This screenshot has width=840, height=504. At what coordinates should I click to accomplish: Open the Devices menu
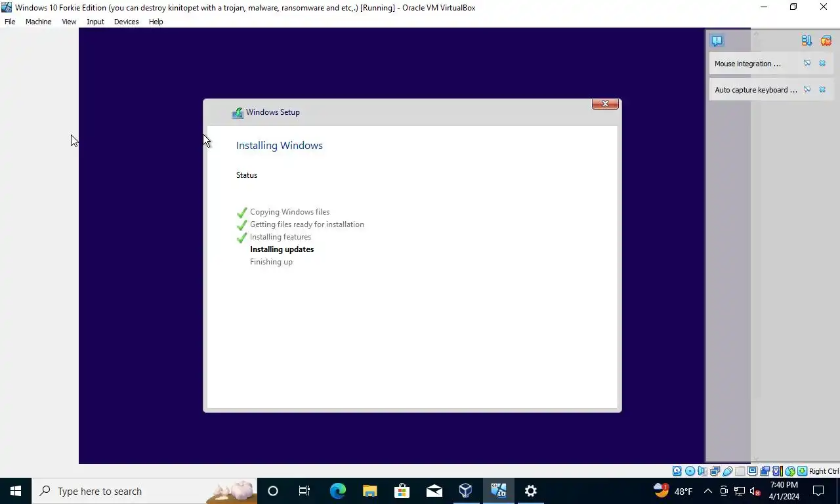pyautogui.click(x=126, y=22)
